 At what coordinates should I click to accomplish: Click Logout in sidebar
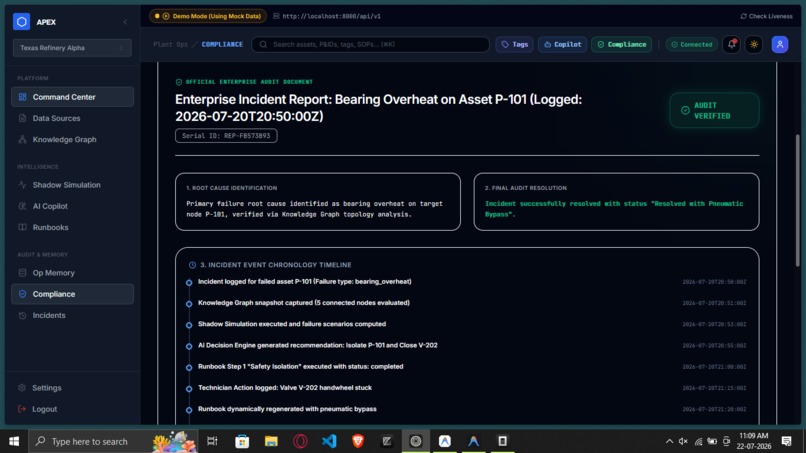click(72, 409)
